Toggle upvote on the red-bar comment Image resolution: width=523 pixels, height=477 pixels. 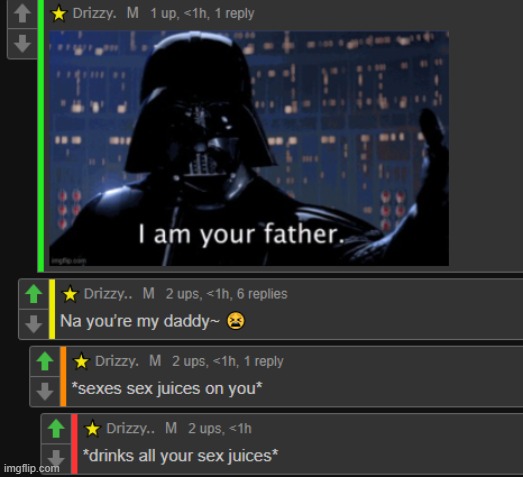pos(56,429)
